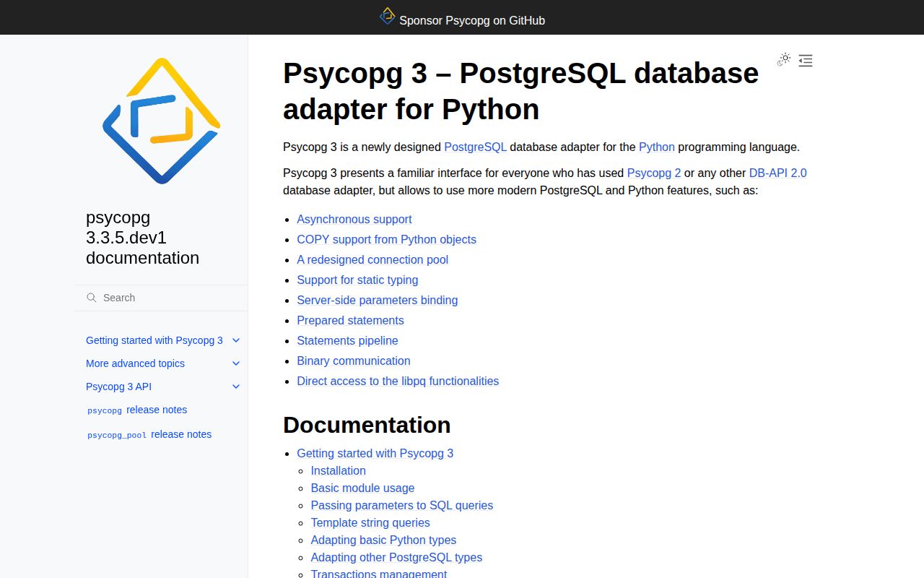924x578 pixels.
Task: Open More advanced topics sidebar entry
Action: point(135,363)
